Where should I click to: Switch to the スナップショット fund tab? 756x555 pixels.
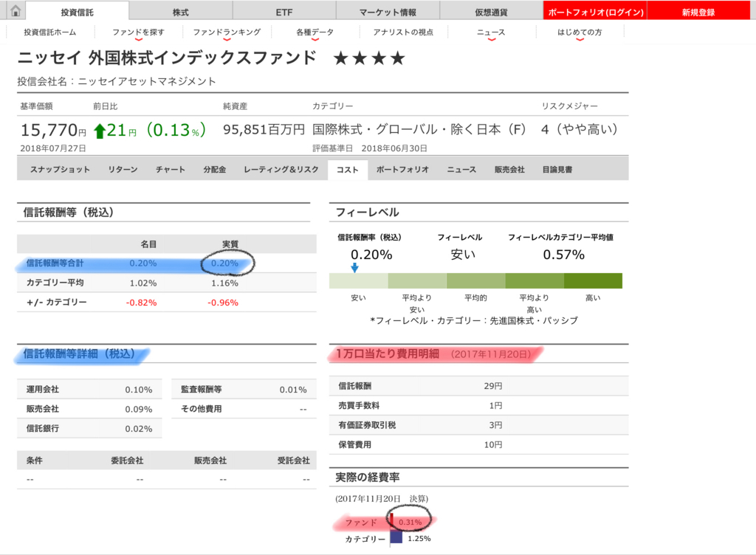tap(60, 170)
